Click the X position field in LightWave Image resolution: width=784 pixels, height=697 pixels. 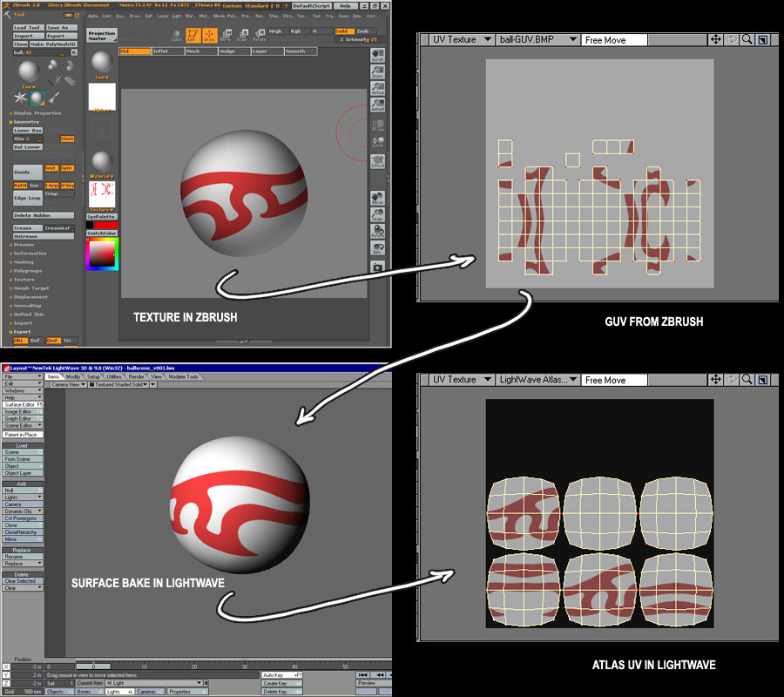coord(27,667)
